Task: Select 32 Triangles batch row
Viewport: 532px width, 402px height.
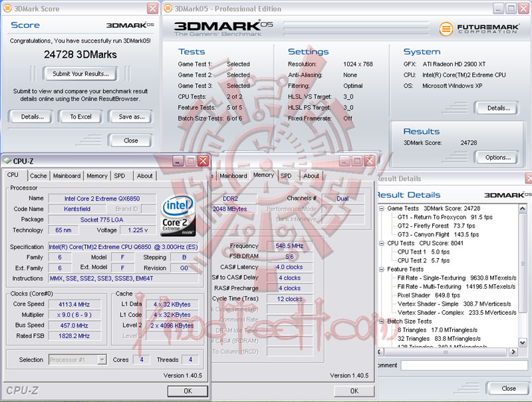Action: coord(439,339)
